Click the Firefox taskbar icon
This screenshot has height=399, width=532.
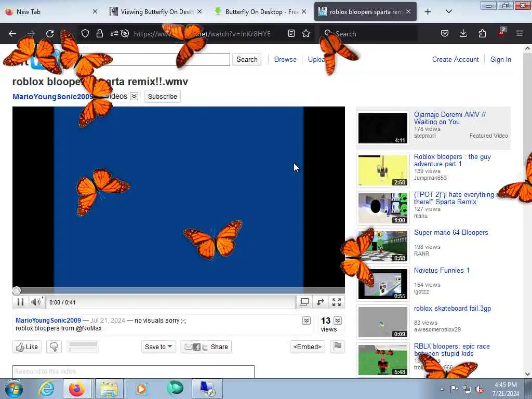[77, 389]
